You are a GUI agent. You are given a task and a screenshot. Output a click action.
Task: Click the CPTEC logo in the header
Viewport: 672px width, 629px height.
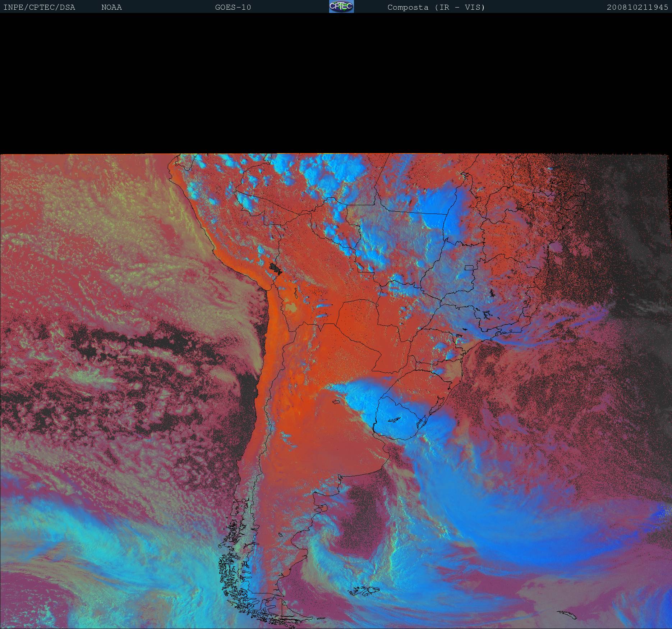click(x=341, y=6)
